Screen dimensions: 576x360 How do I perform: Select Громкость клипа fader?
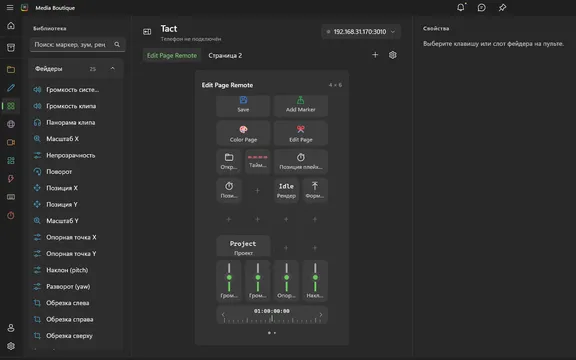click(75, 106)
